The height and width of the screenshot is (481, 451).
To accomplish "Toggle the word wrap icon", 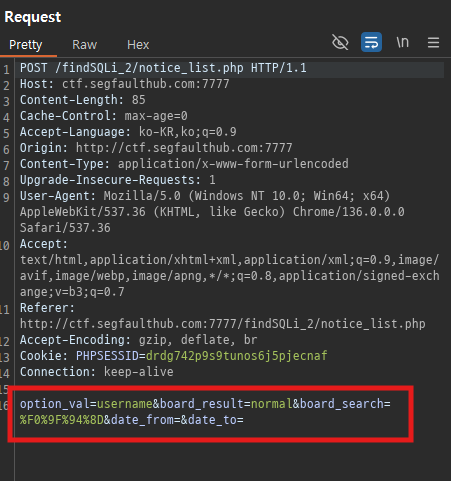I will [x=371, y=42].
